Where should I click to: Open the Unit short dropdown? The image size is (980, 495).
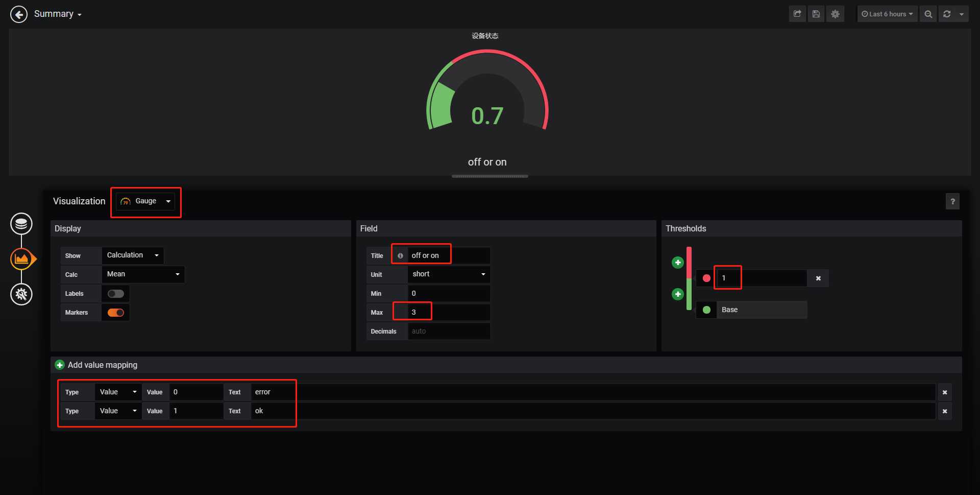pos(449,274)
